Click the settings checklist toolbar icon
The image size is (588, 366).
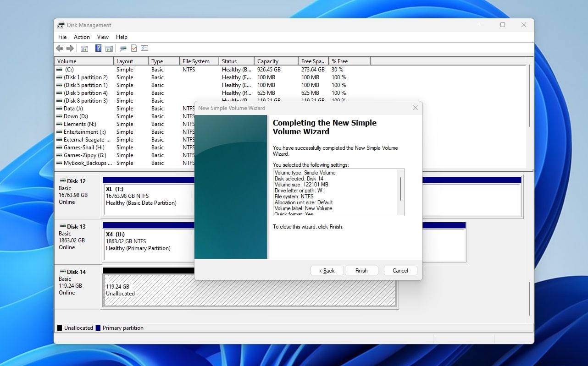(144, 48)
